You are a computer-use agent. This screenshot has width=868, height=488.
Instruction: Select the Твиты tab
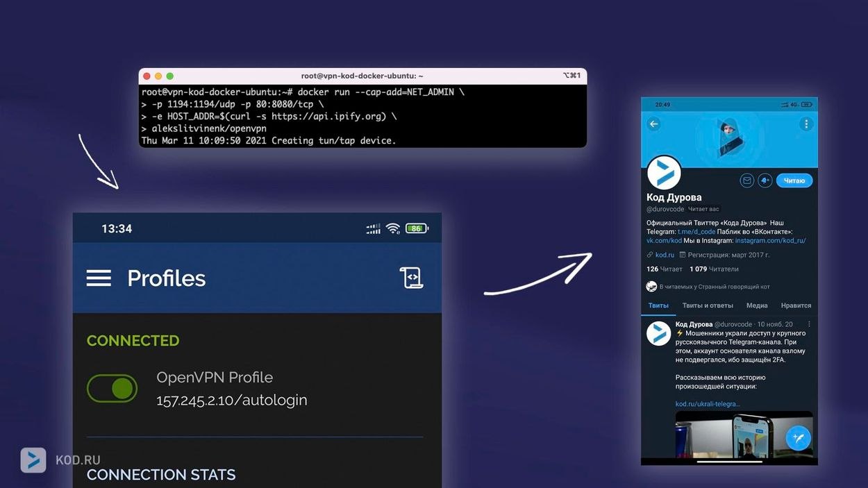point(658,305)
